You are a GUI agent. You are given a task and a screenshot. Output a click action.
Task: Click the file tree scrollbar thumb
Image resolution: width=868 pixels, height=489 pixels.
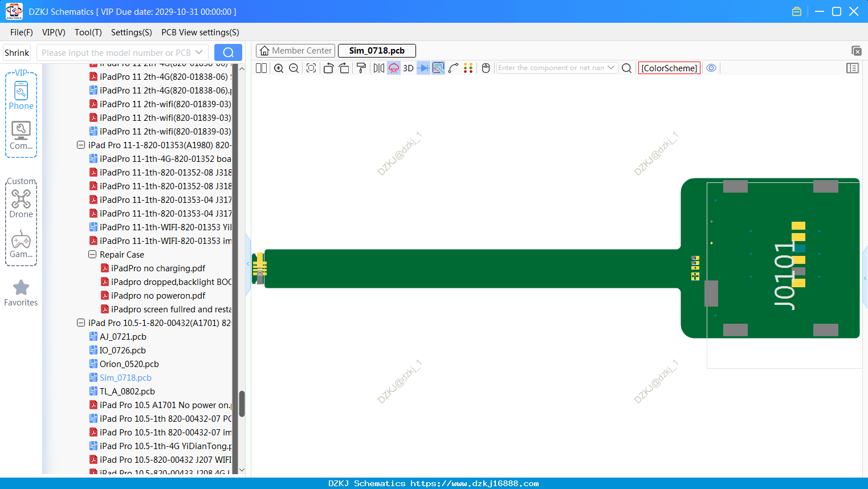[242, 404]
